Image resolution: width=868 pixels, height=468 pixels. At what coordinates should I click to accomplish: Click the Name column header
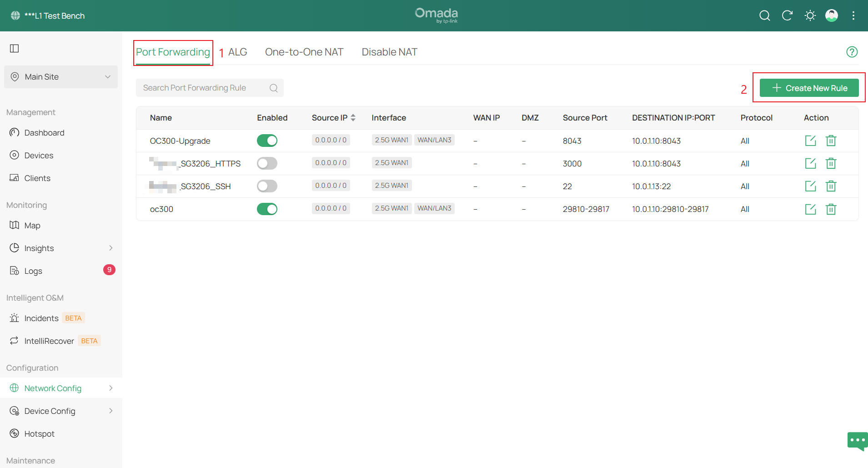point(161,118)
